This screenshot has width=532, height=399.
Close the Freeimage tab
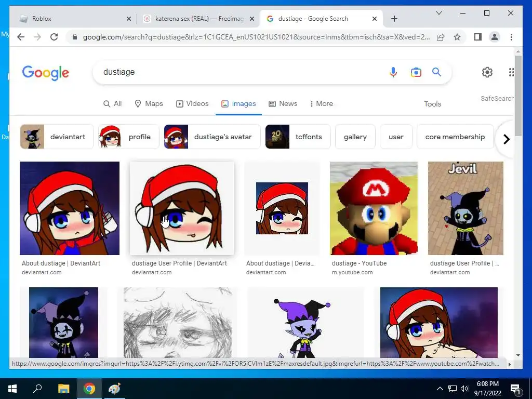252,19
